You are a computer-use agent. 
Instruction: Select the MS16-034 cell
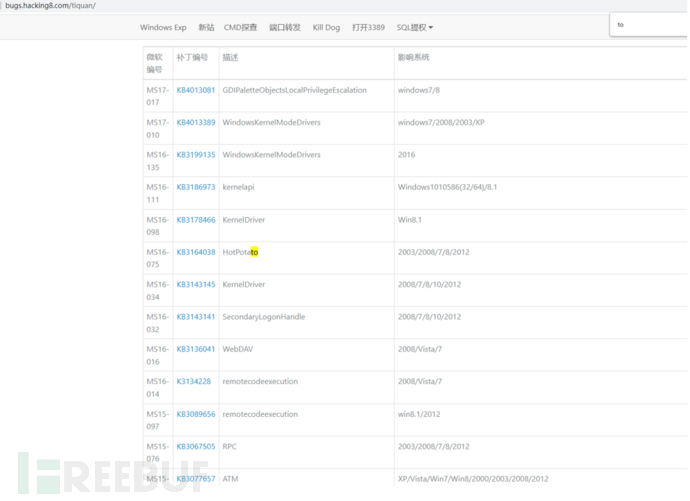(158, 290)
